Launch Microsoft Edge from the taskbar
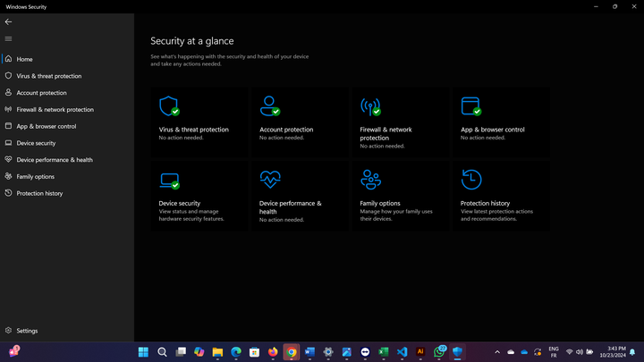This screenshot has width=644, height=362. click(x=236, y=352)
